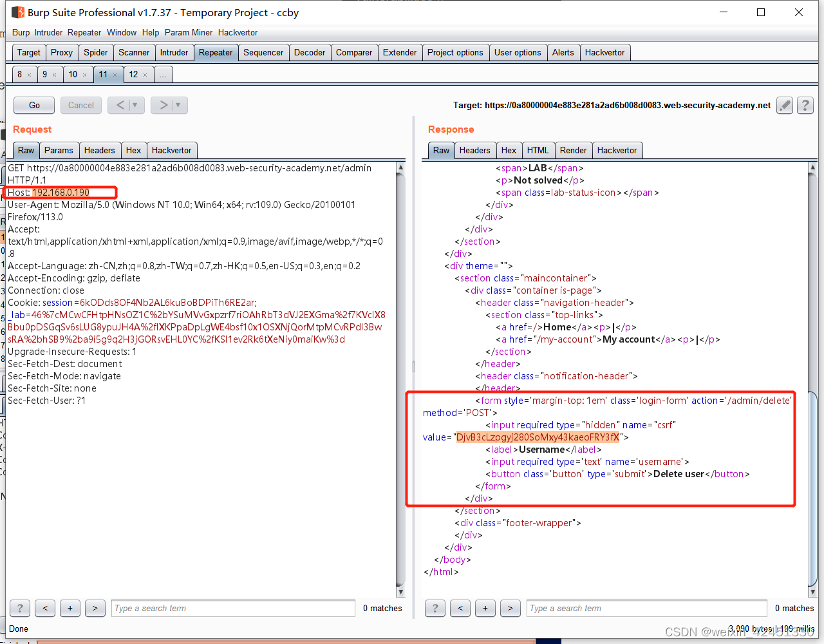Click the request pane vertical scrollbar
The height and width of the screenshot is (644, 824).
coord(400,380)
